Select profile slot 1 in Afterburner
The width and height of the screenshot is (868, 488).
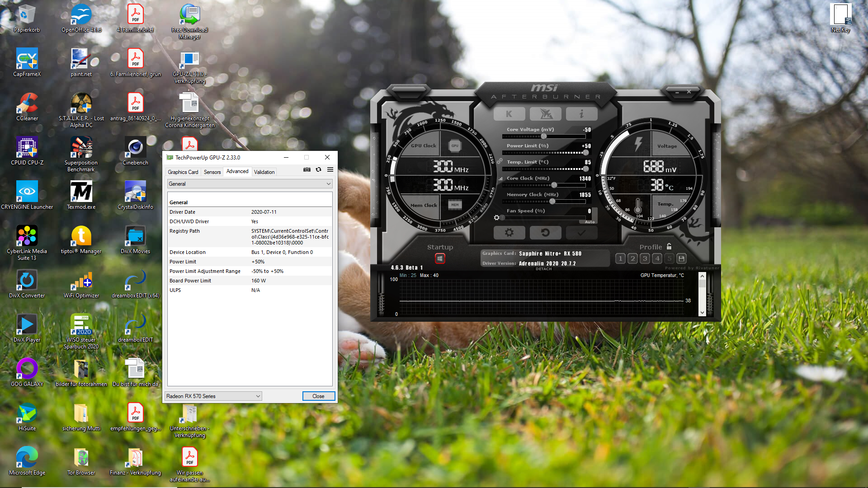click(620, 258)
